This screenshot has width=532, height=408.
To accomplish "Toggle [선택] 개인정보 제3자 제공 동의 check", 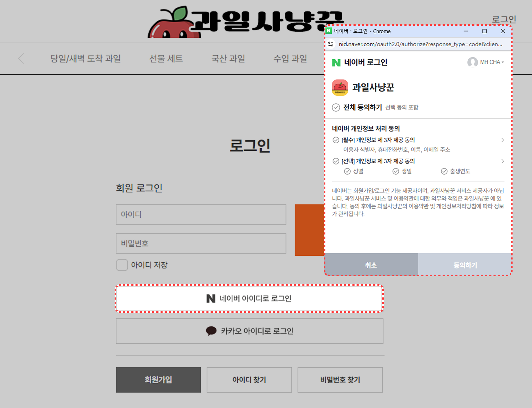I will coord(336,161).
